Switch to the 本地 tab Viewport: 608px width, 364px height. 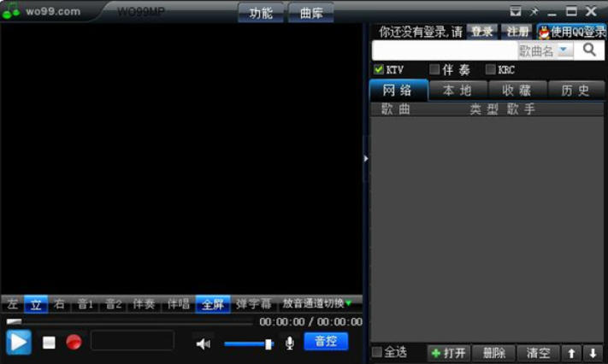click(457, 91)
